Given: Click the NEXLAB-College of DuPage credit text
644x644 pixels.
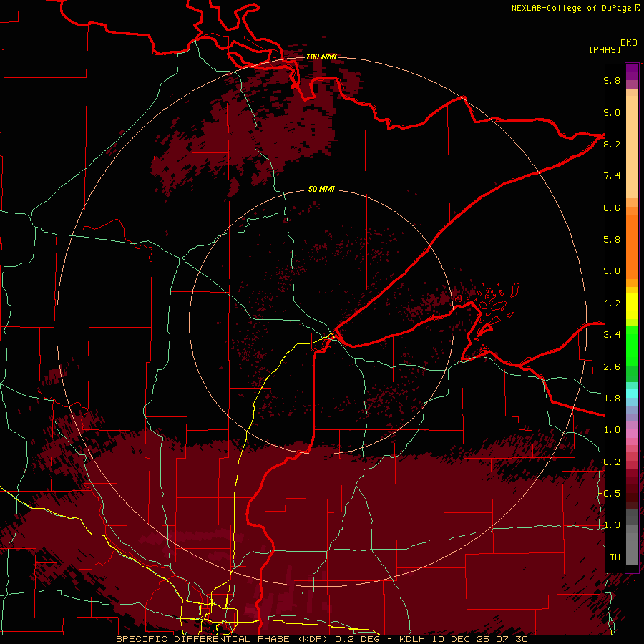Looking at the screenshot, I should coord(572,8).
